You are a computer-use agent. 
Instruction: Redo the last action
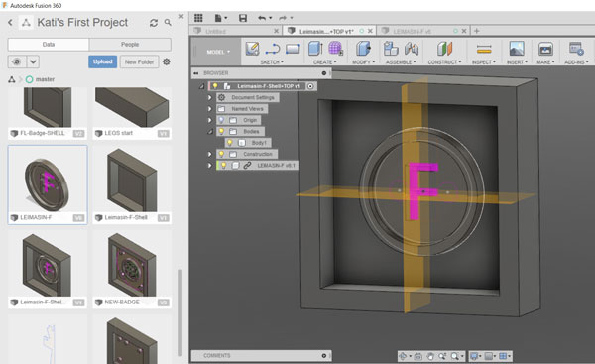click(x=283, y=18)
